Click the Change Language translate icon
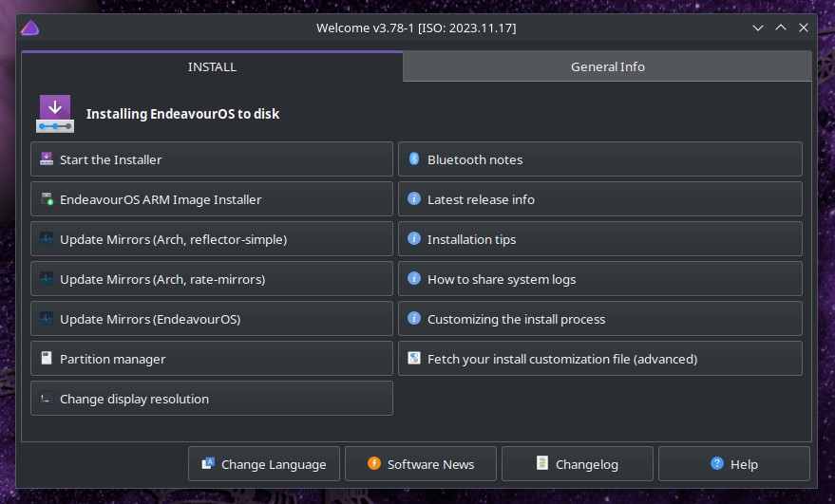 (x=208, y=463)
